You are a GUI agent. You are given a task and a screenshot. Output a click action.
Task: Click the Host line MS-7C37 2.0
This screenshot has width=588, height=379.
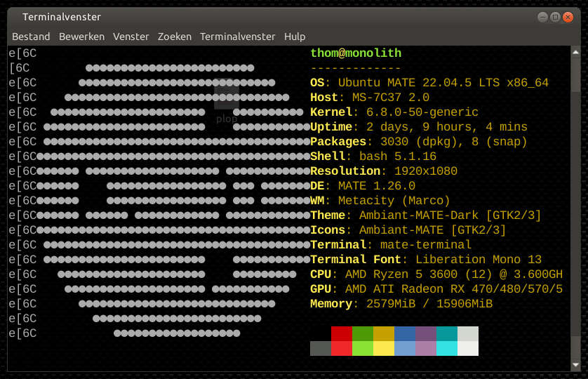point(370,98)
